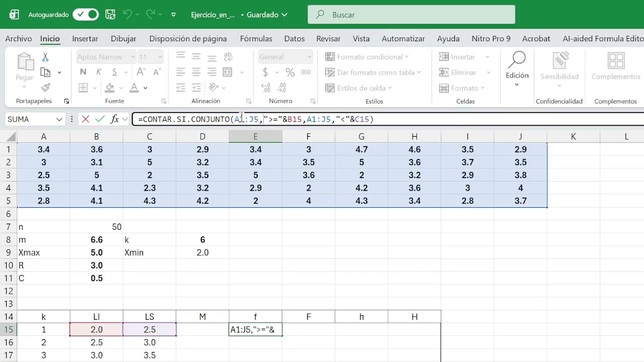Open the Portapapeles dialog launcher
The height and width of the screenshot is (362, 644).
click(x=66, y=101)
